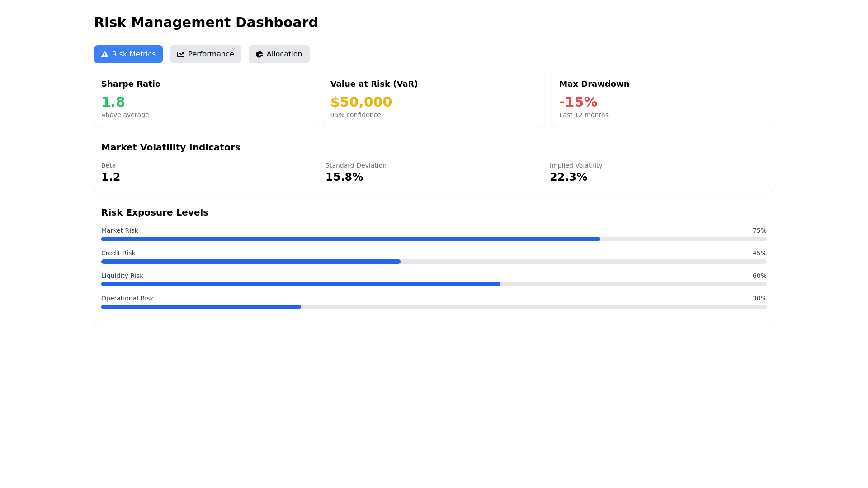
Task: Click the Credit Risk progress bar
Action: tap(434, 262)
